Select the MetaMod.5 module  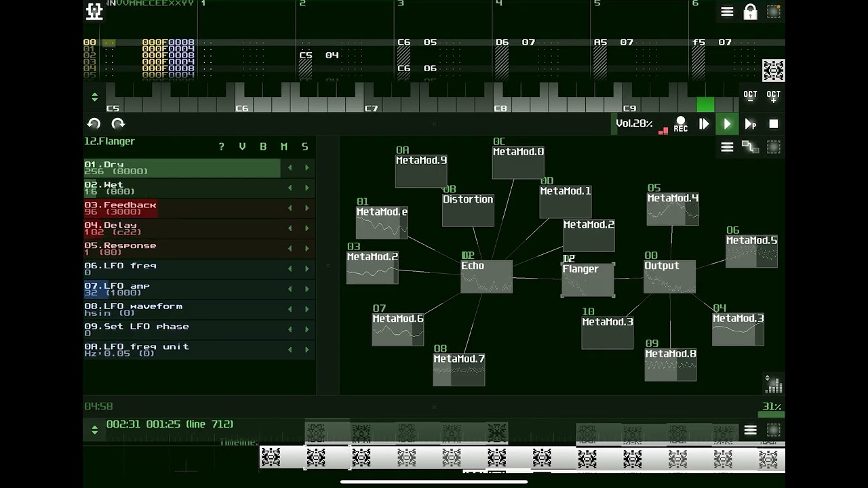pyautogui.click(x=751, y=251)
